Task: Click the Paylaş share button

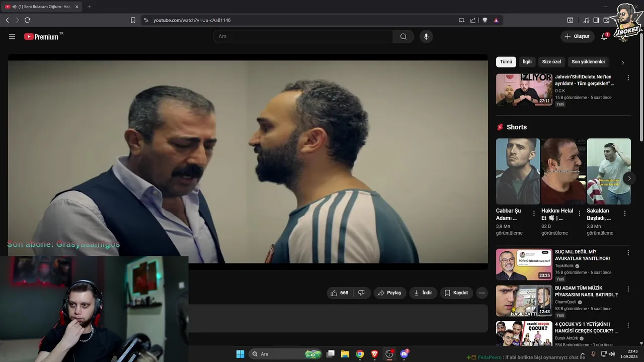Action: [x=390, y=293]
